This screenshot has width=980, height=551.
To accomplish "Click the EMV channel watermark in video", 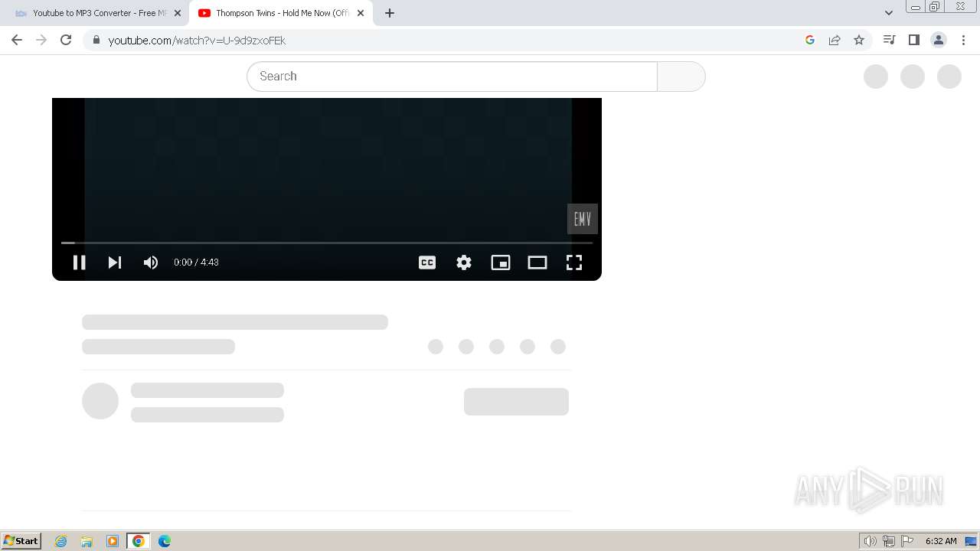I will point(583,219).
